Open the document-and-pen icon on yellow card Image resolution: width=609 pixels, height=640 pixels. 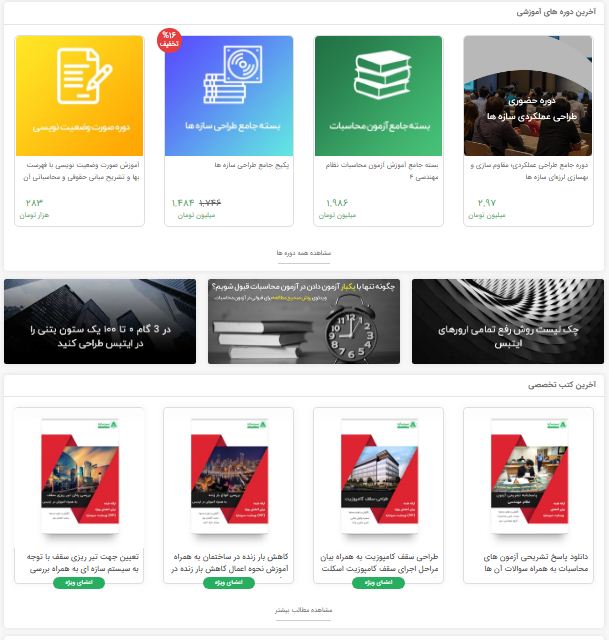84,76
